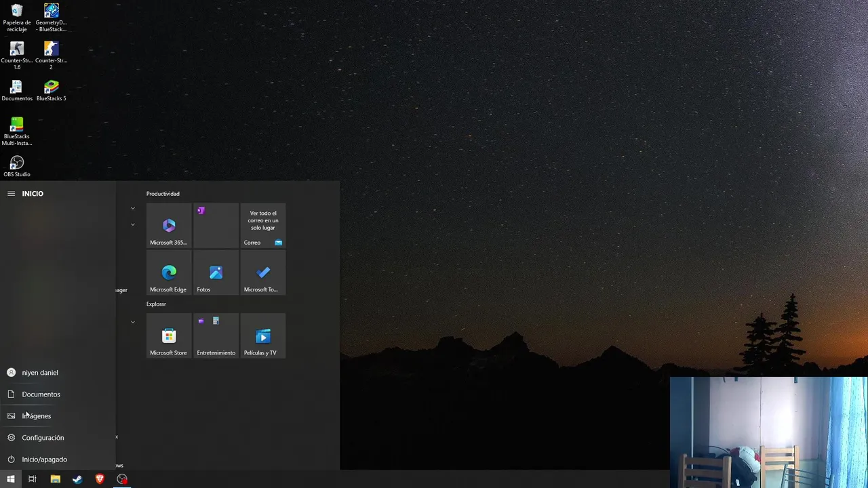
Task: Open the Inicio/apagado power menu
Action: tap(58, 460)
